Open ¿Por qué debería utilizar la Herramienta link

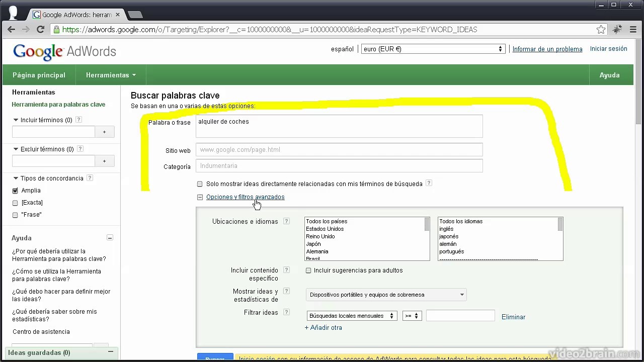59,255
